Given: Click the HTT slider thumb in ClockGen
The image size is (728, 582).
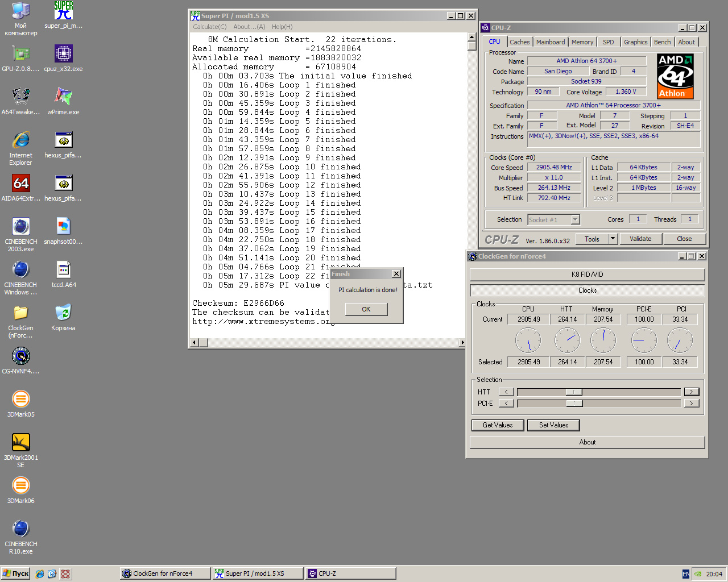Looking at the screenshot, I should tap(574, 392).
